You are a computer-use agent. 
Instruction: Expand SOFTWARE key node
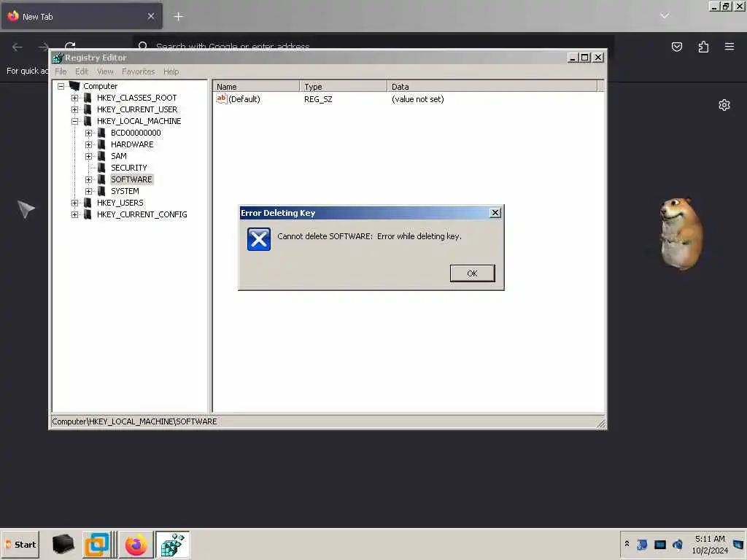pyautogui.click(x=88, y=179)
